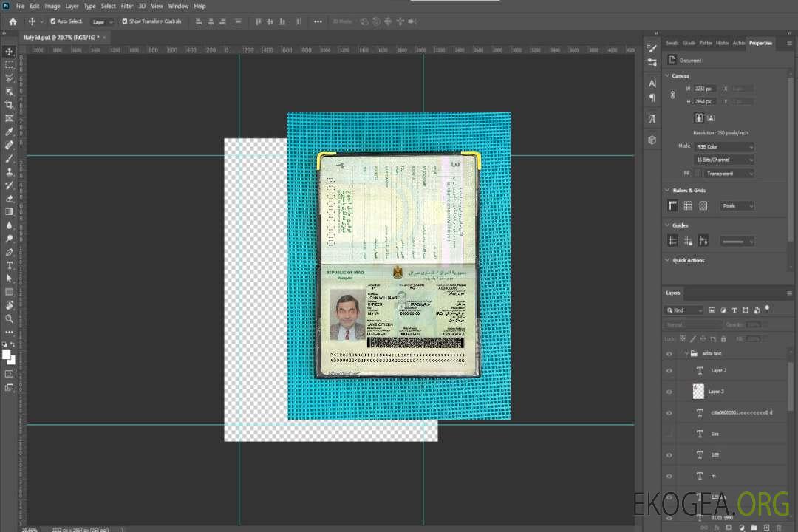Open the Glyphs panel icon
The width and height of the screenshot is (798, 532).
pyautogui.click(x=652, y=119)
